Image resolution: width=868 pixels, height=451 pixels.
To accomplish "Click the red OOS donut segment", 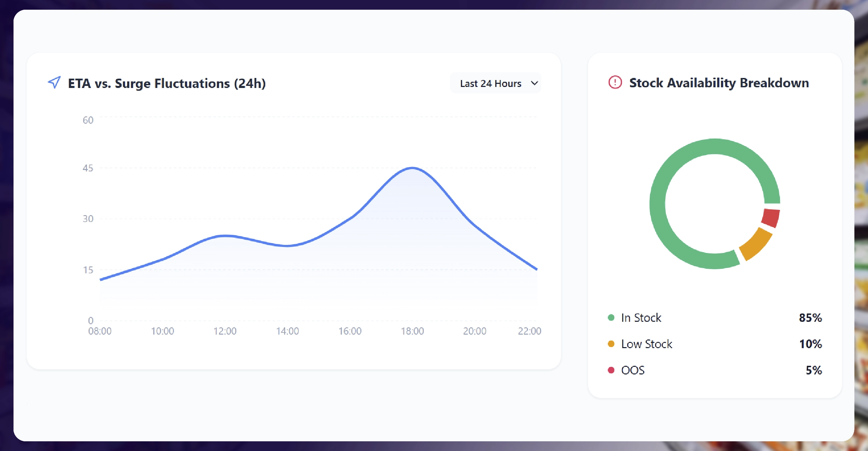I will tap(771, 218).
